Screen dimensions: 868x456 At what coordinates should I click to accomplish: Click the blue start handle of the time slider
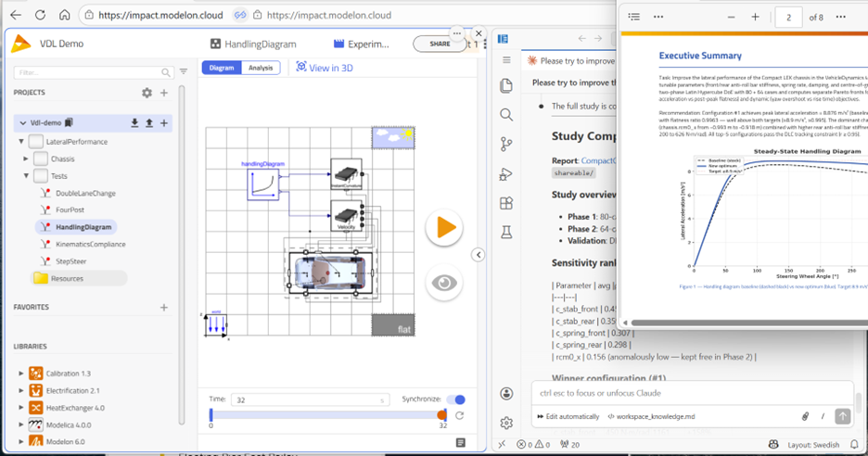tap(211, 415)
